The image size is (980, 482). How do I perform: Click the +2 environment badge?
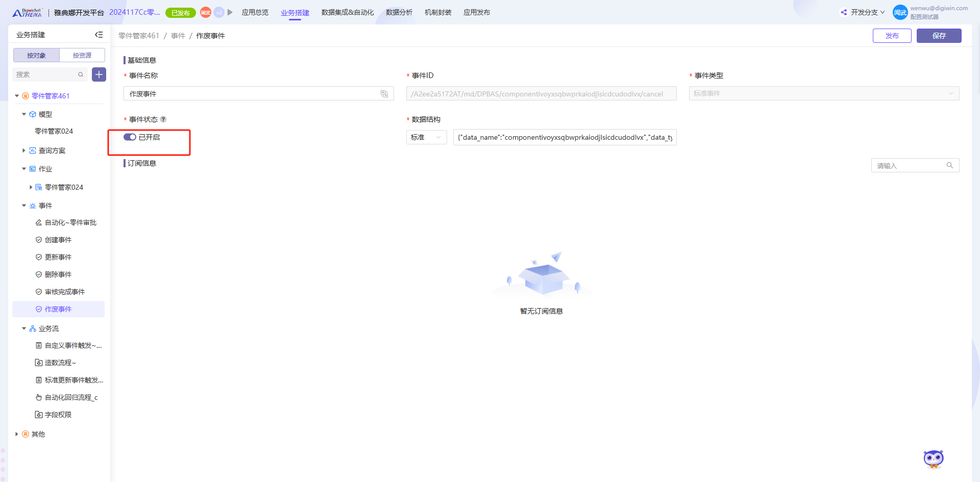click(x=219, y=12)
